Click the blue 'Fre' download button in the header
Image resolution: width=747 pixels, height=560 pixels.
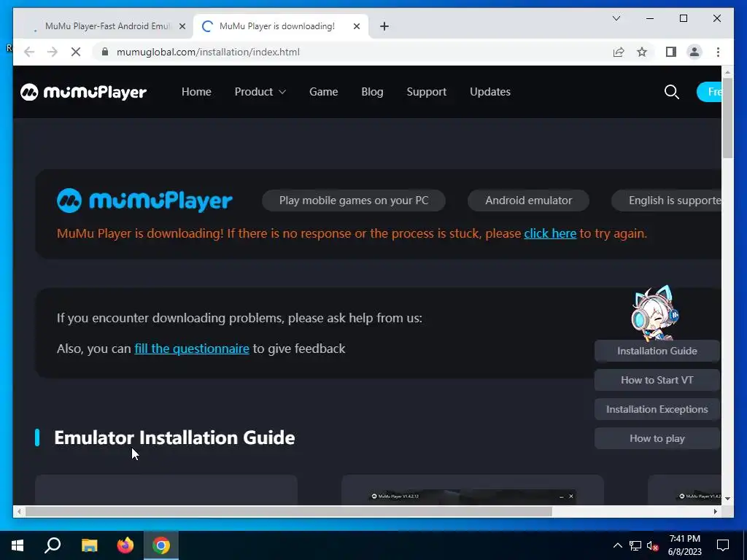pyautogui.click(x=709, y=92)
